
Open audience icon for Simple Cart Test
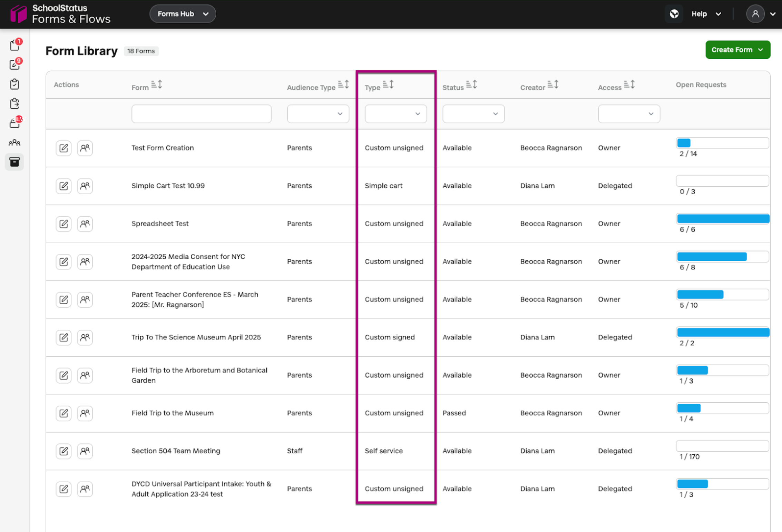point(85,186)
